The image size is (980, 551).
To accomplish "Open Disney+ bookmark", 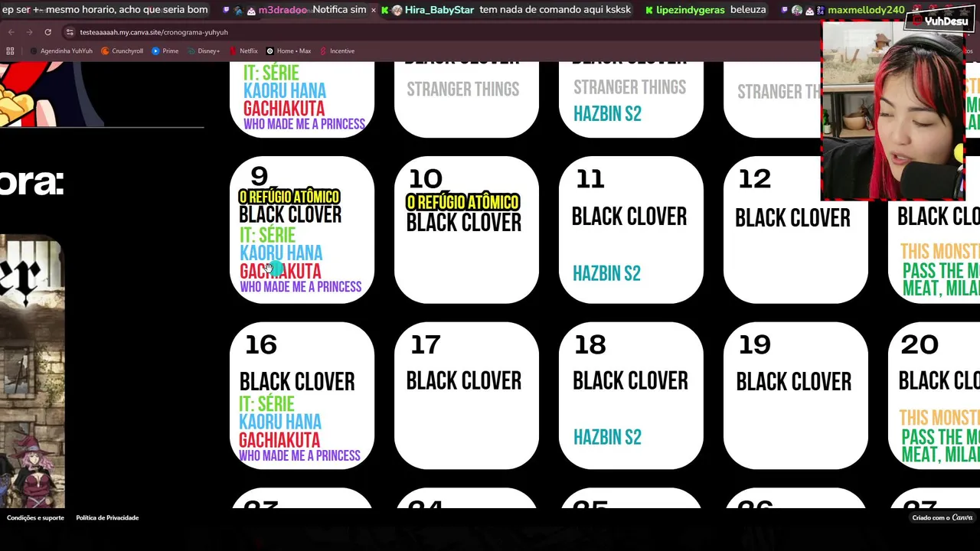I will (203, 51).
